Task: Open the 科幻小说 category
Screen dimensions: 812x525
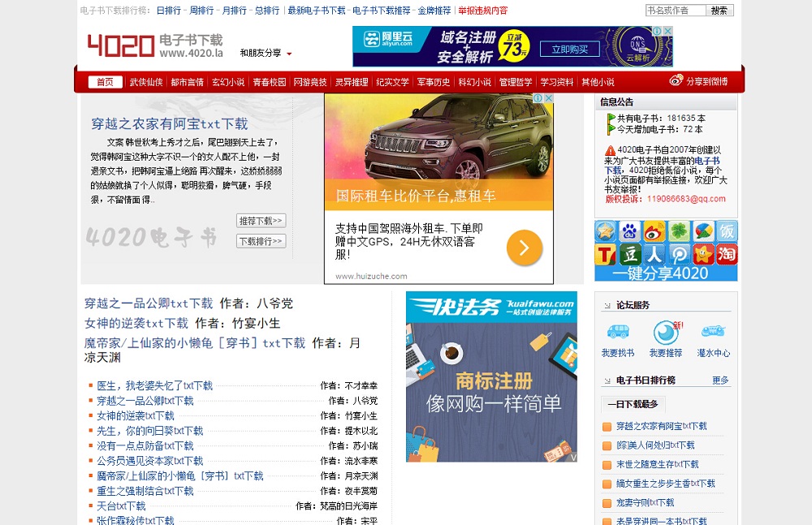Action: tap(474, 82)
